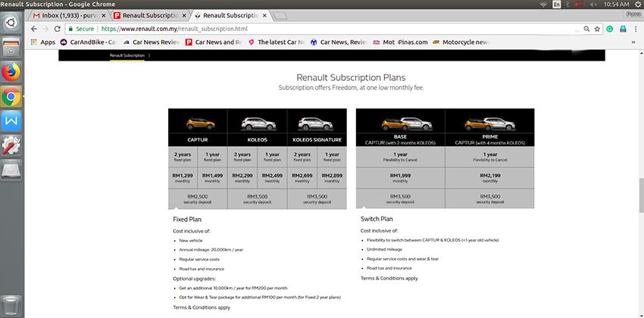Image resolution: width=644 pixels, height=318 pixels.
Task: Open the Motorcycle news bookmark
Action: coord(461,42)
